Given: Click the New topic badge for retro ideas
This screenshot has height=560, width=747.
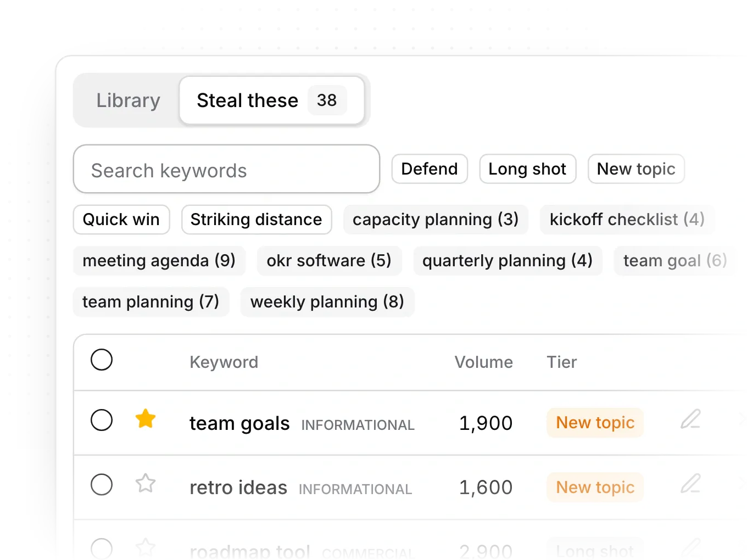Looking at the screenshot, I should click(x=595, y=487).
